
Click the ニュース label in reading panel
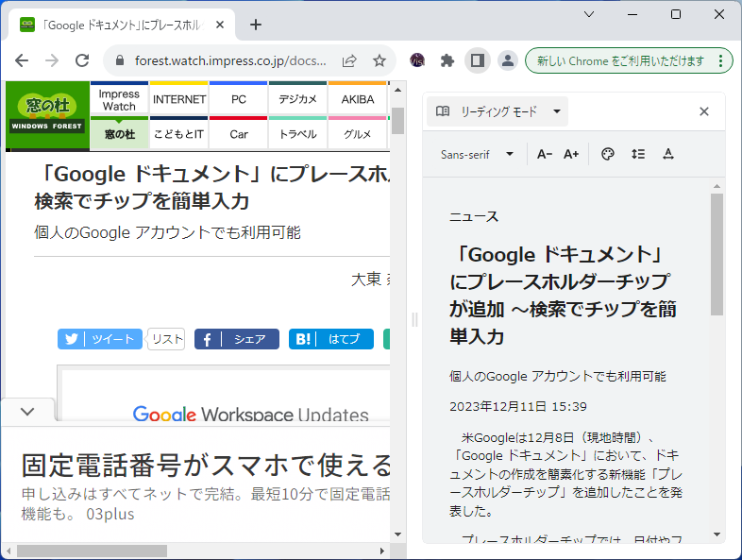pyautogui.click(x=474, y=217)
